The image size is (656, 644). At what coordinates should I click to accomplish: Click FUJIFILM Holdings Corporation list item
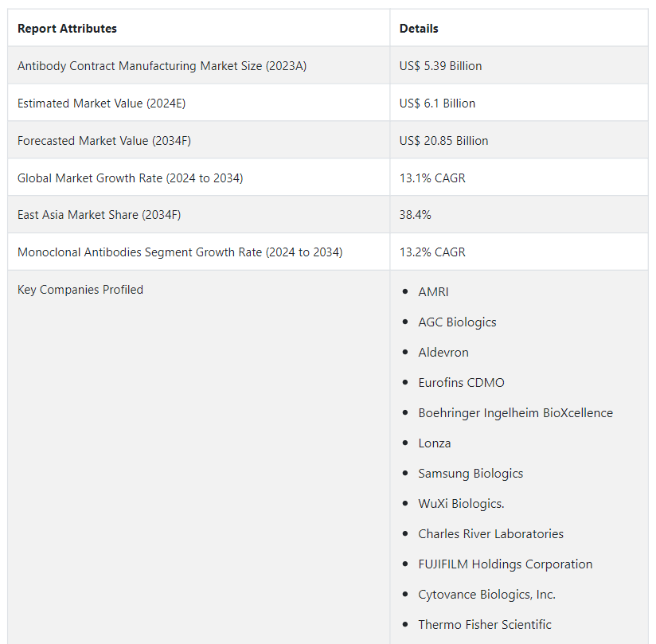click(505, 564)
